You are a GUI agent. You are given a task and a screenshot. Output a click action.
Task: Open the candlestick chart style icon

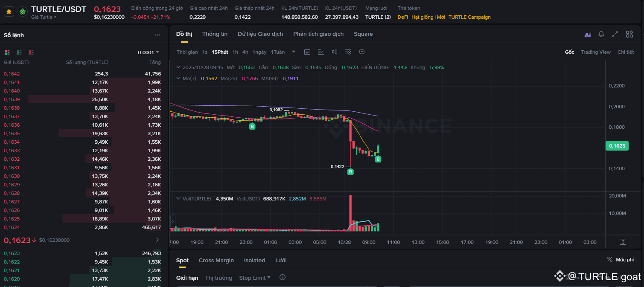[335, 52]
